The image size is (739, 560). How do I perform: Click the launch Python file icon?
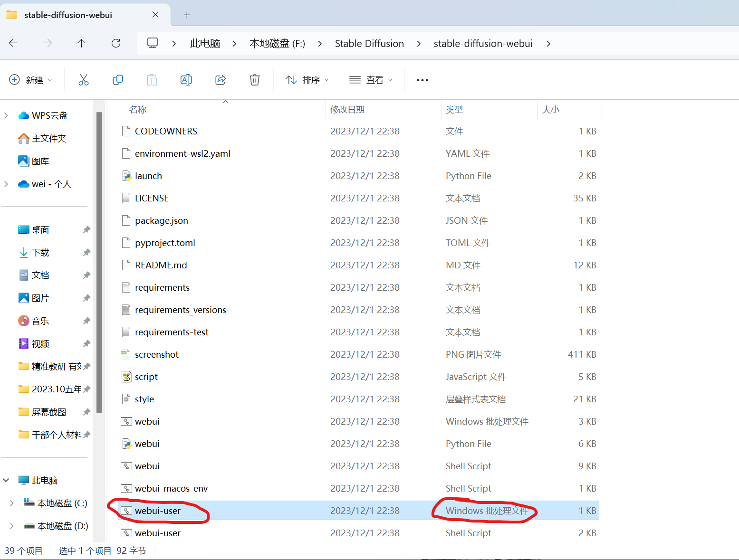[x=126, y=176]
